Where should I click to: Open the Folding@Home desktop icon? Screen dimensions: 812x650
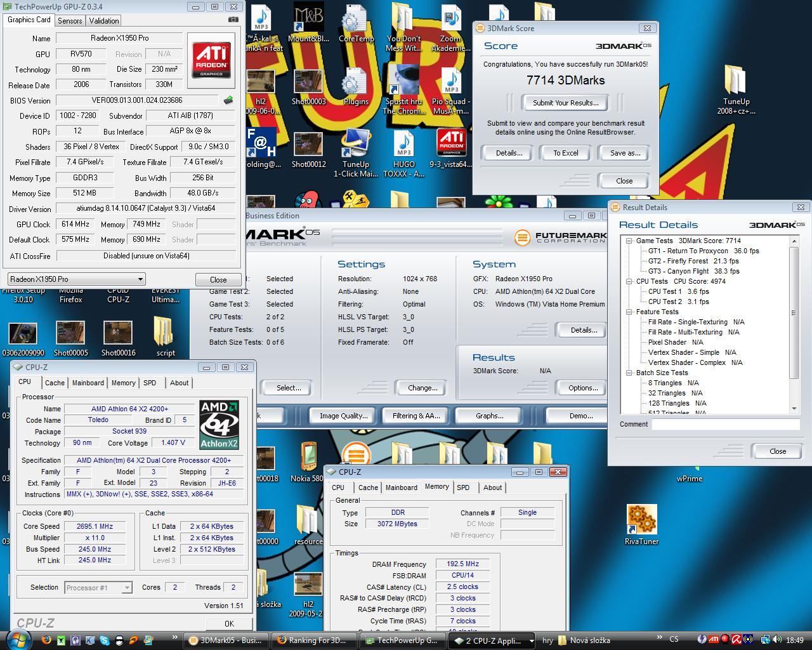click(x=261, y=149)
